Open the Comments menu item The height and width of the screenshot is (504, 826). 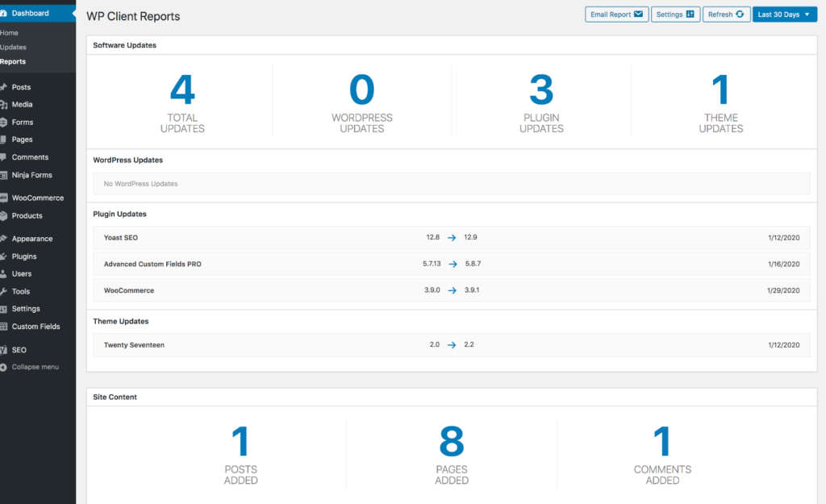pyautogui.click(x=30, y=157)
